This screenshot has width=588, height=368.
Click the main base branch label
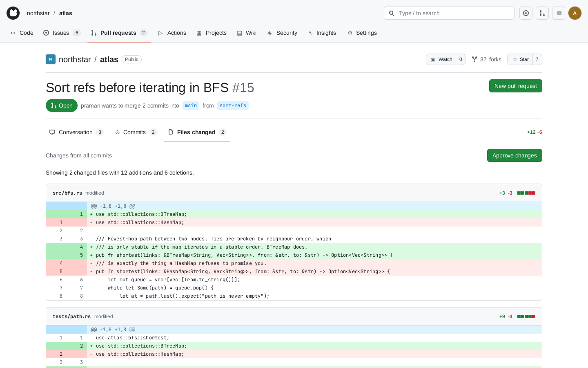tap(191, 105)
